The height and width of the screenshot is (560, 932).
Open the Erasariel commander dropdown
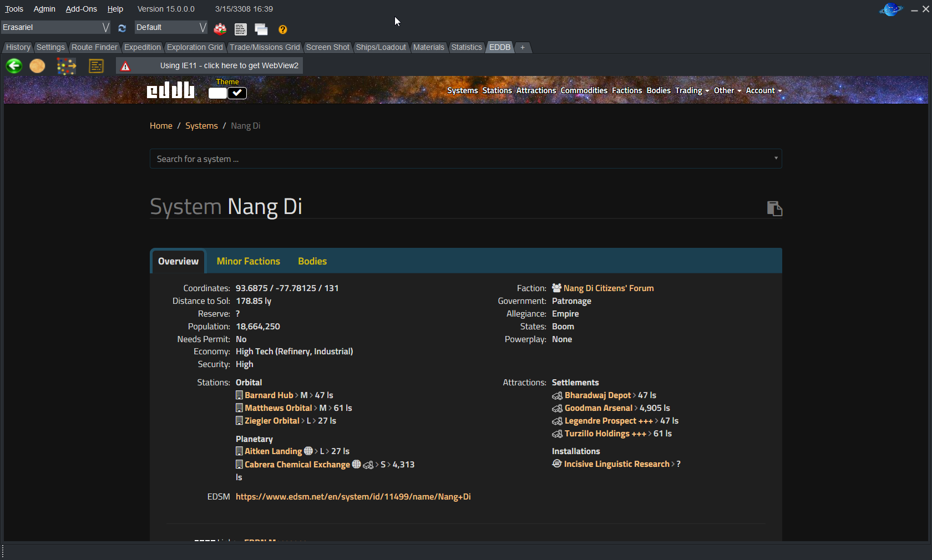(104, 27)
